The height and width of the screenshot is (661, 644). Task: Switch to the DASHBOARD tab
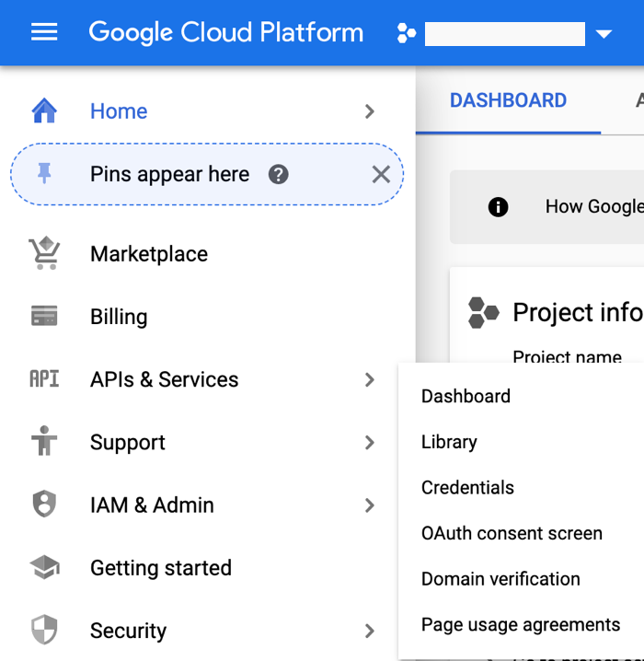click(x=508, y=101)
